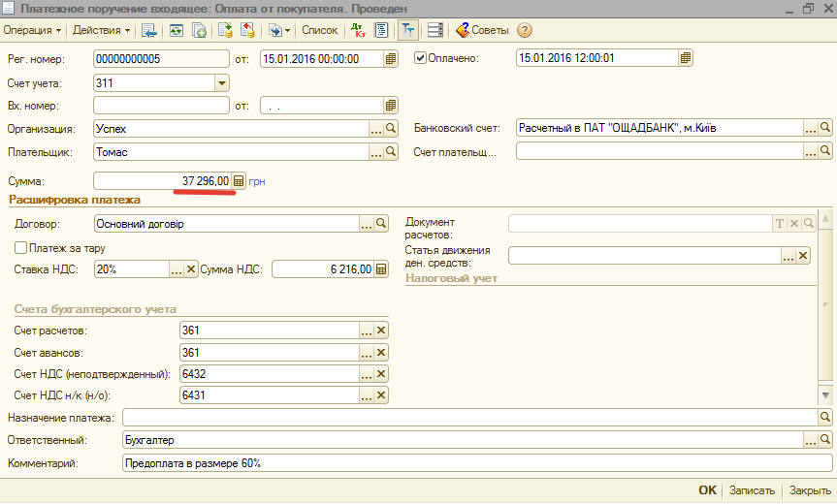Screen dimensions: 837x504
Task: Open calculator for the Сумма field
Action: pyautogui.click(x=239, y=181)
